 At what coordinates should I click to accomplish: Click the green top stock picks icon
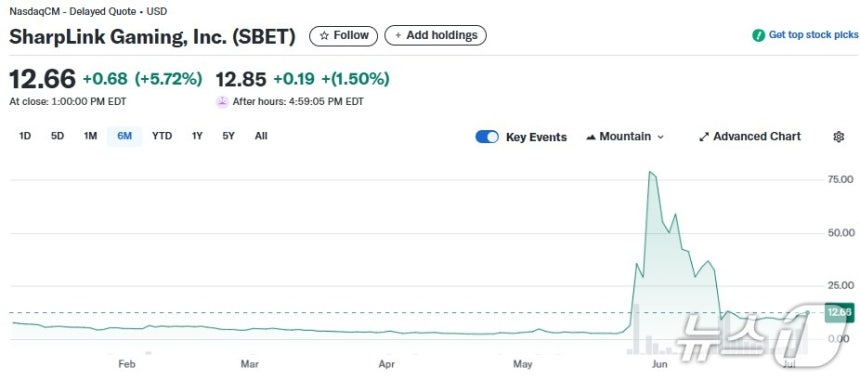pos(759,36)
